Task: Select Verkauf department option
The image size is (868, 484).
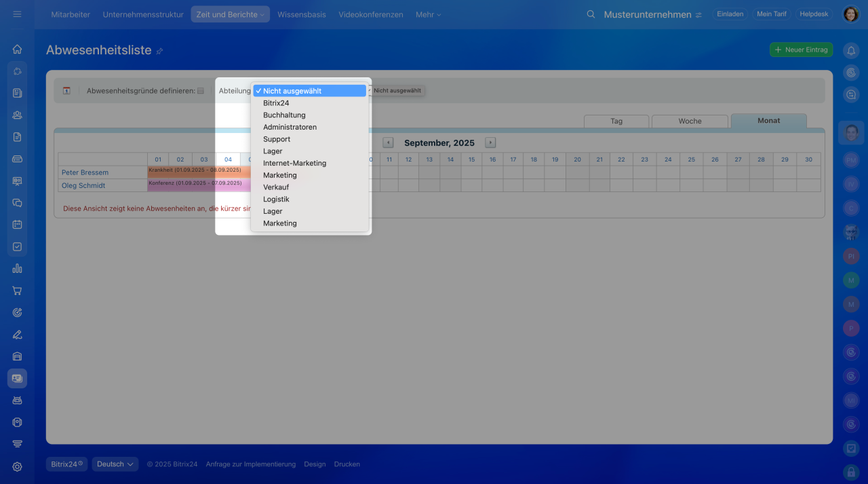Action: [x=311, y=187]
